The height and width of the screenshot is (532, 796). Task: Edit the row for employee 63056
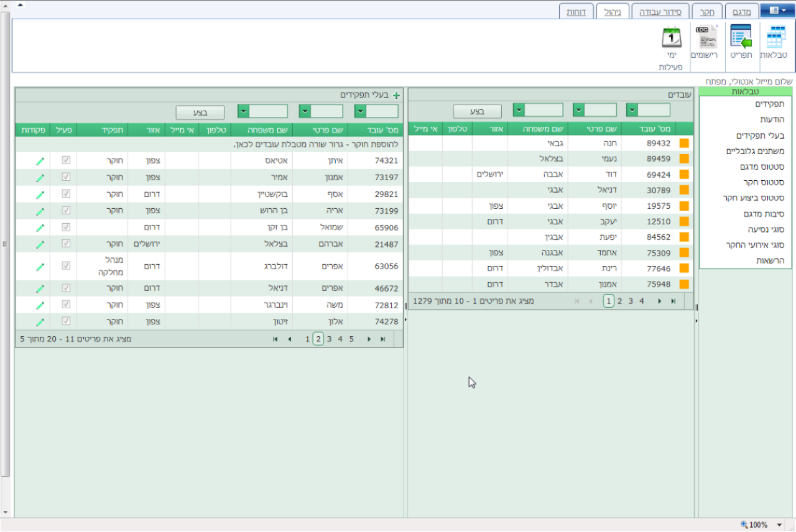pyautogui.click(x=40, y=267)
